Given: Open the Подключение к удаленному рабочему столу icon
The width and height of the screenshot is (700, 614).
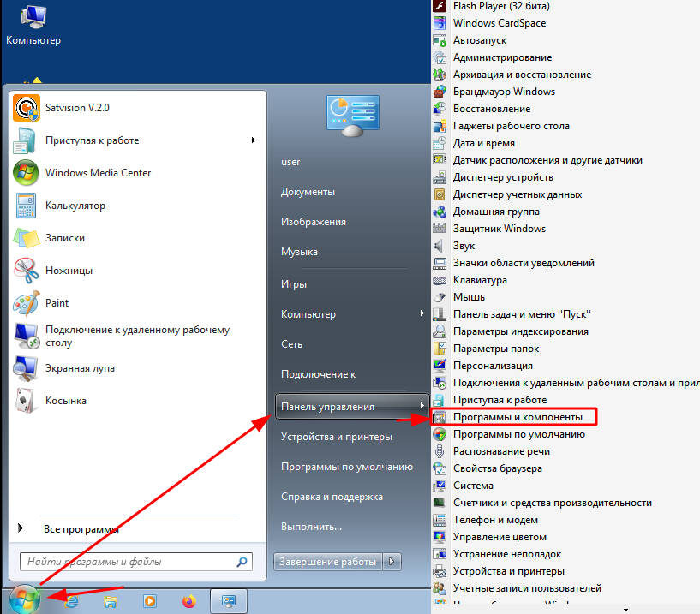Looking at the screenshot, I should pos(26,336).
